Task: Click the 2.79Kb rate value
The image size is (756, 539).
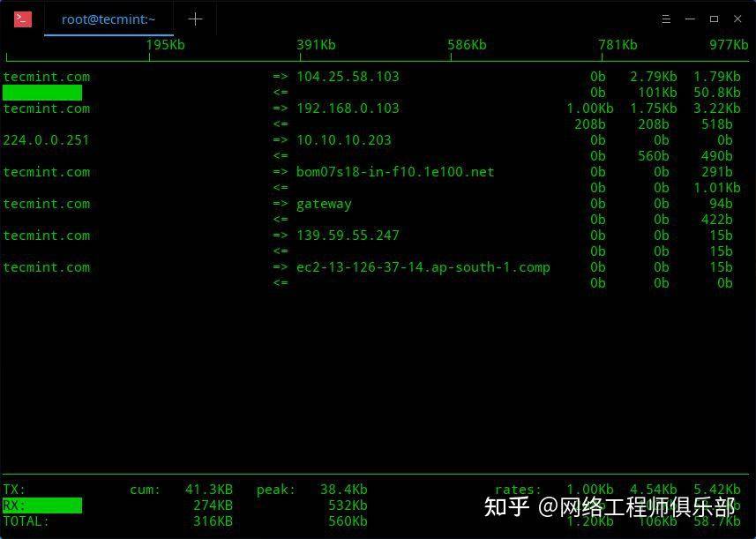Action: point(654,77)
